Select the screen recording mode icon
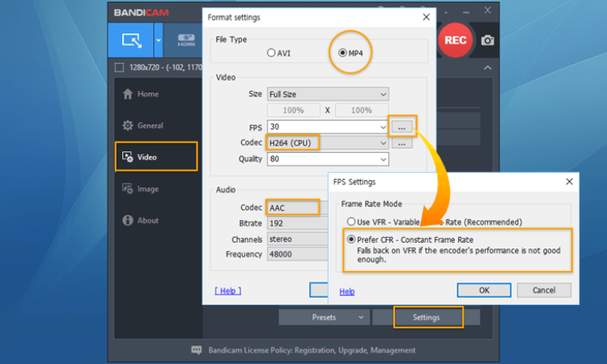607x364 pixels. [x=131, y=40]
